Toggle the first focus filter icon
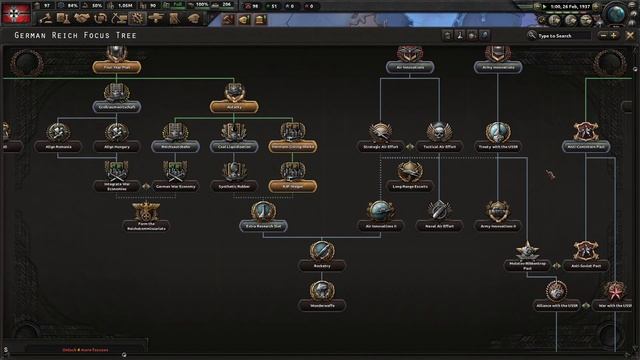640x360 pixels. click(x=447, y=36)
